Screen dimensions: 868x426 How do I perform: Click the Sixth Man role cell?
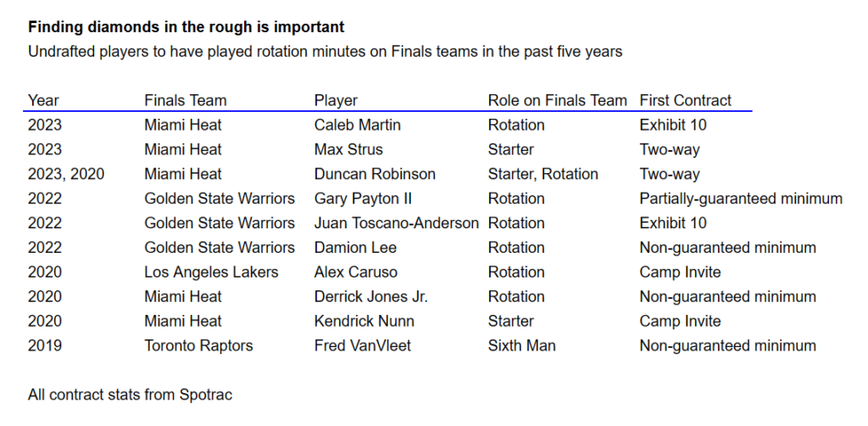pos(521,345)
